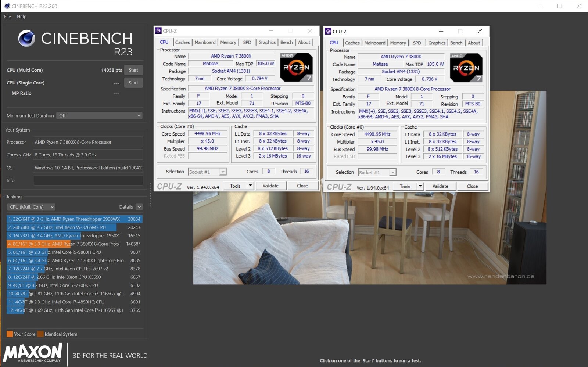The height and width of the screenshot is (367, 588).
Task: Open the Help menu in Cinebench
Action: tap(22, 17)
